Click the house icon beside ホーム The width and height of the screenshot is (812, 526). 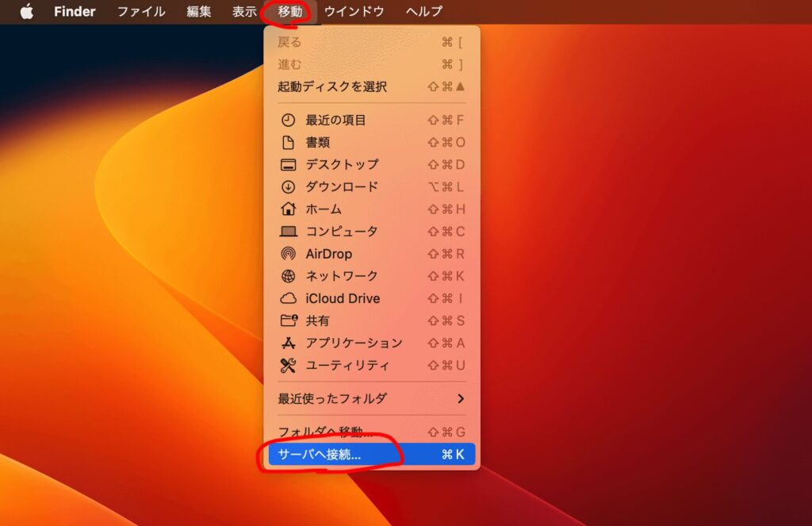click(289, 209)
